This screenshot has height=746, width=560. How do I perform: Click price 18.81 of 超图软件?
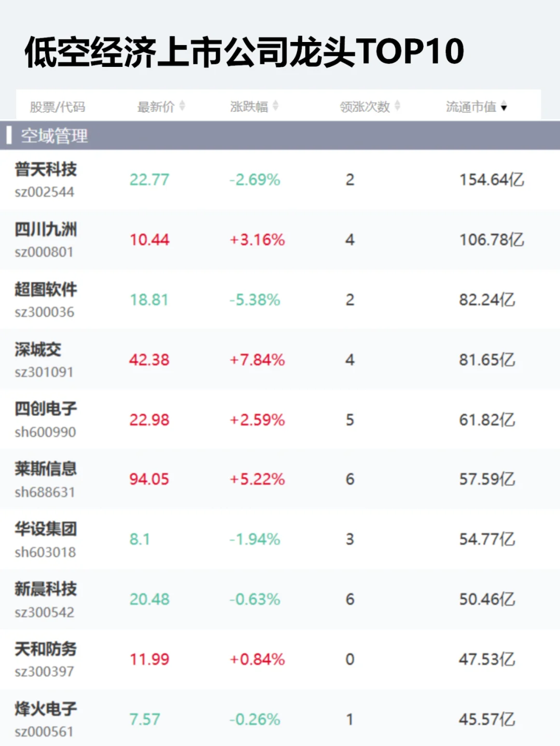pos(149,300)
